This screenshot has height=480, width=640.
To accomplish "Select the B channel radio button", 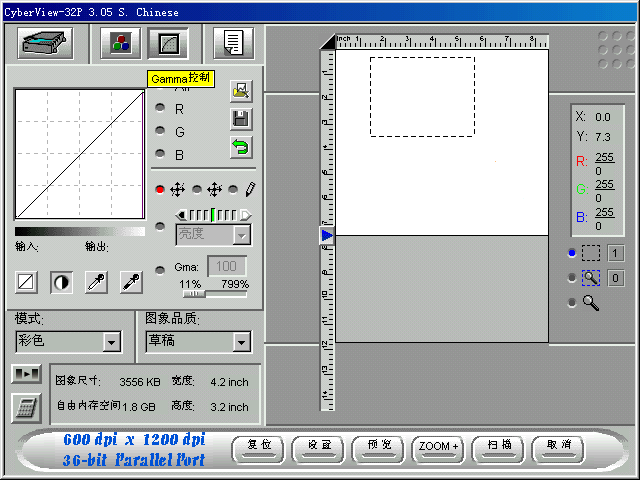I will tap(160, 153).
